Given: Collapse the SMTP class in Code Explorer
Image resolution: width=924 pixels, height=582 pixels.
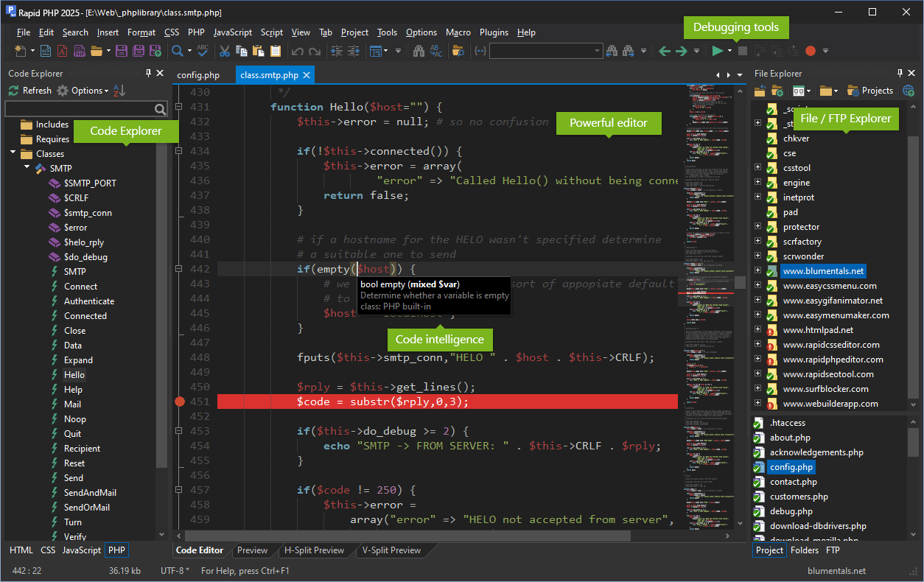Looking at the screenshot, I should coord(25,168).
